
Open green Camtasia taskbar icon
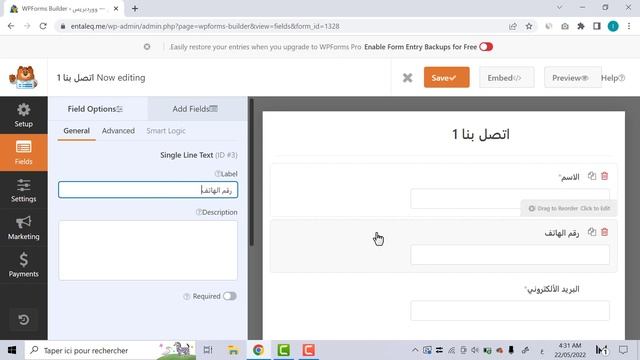point(283,350)
